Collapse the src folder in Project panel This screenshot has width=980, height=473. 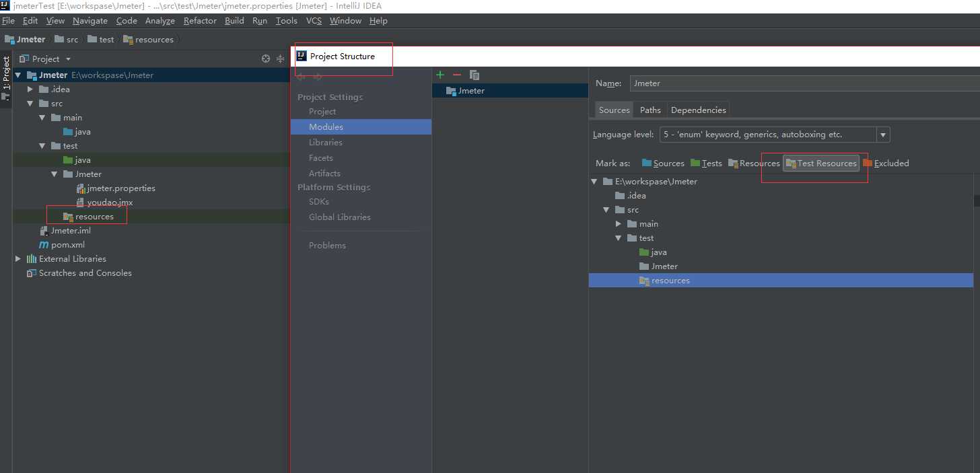click(30, 104)
